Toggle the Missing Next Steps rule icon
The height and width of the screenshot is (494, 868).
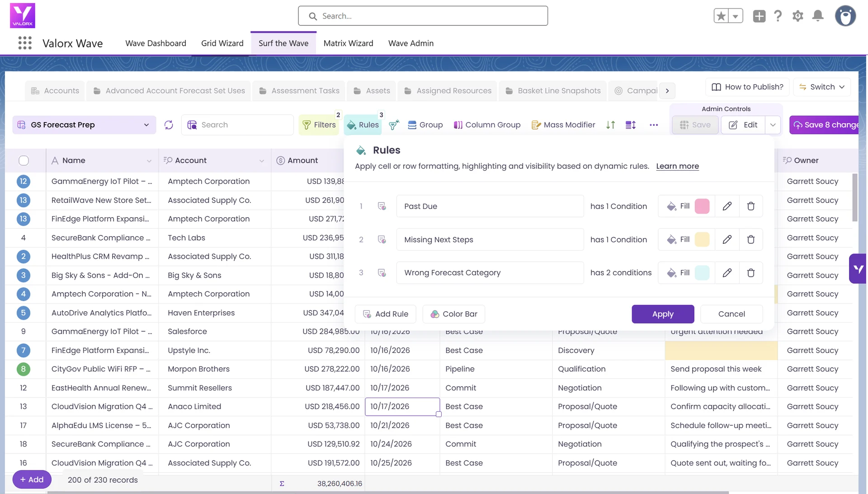click(x=382, y=240)
